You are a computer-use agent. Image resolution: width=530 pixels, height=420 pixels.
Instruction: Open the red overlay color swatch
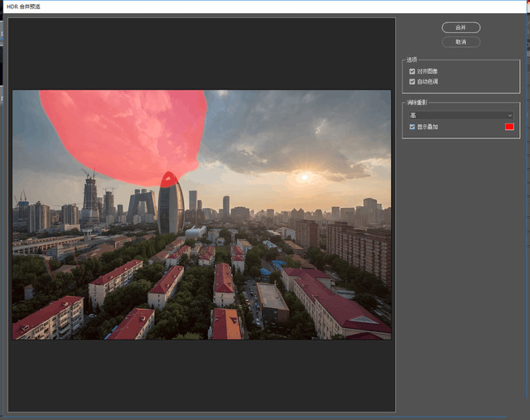pos(509,127)
